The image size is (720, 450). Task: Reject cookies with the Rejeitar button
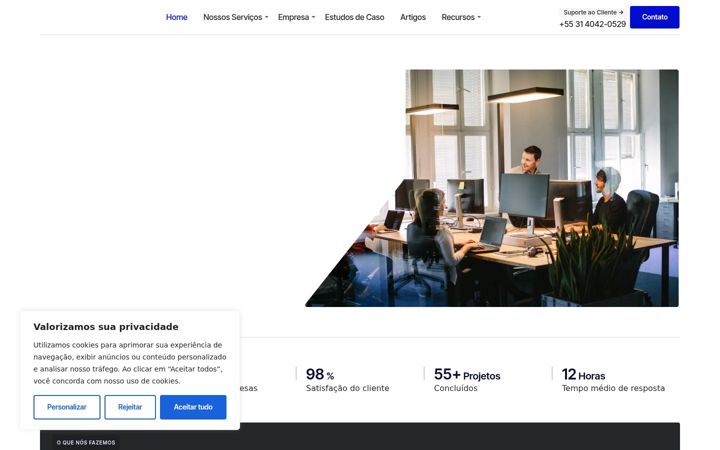coord(130,407)
